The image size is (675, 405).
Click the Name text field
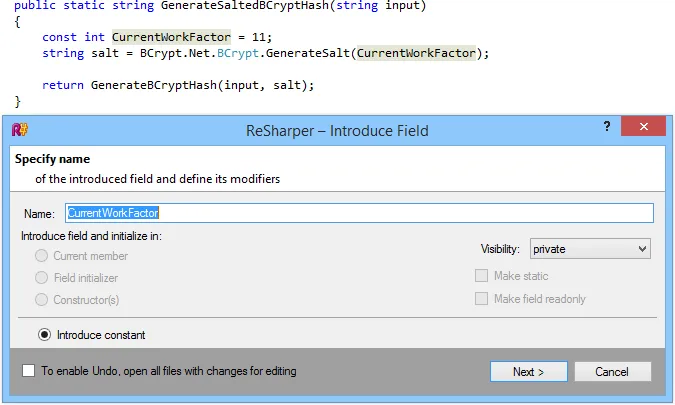point(358,213)
